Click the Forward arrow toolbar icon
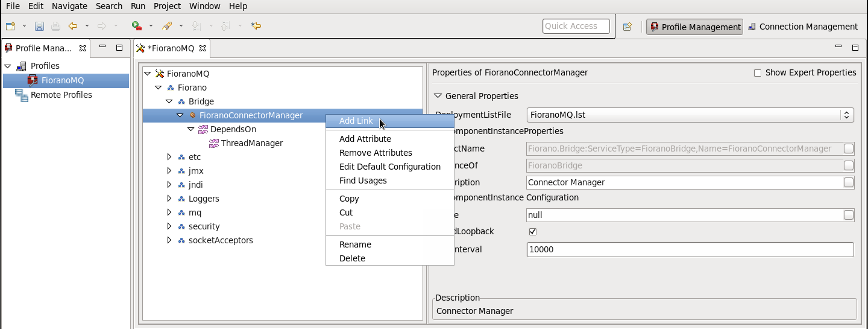The height and width of the screenshot is (329, 868). (x=102, y=26)
